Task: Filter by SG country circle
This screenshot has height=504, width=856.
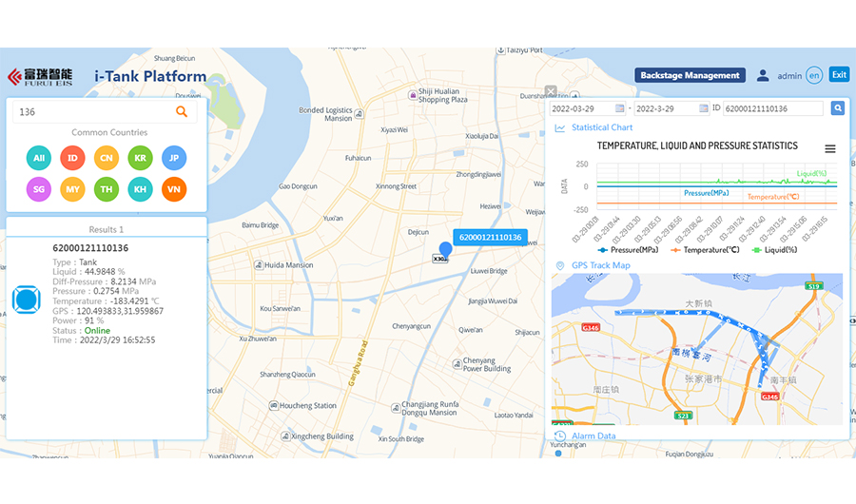Action: (39, 189)
